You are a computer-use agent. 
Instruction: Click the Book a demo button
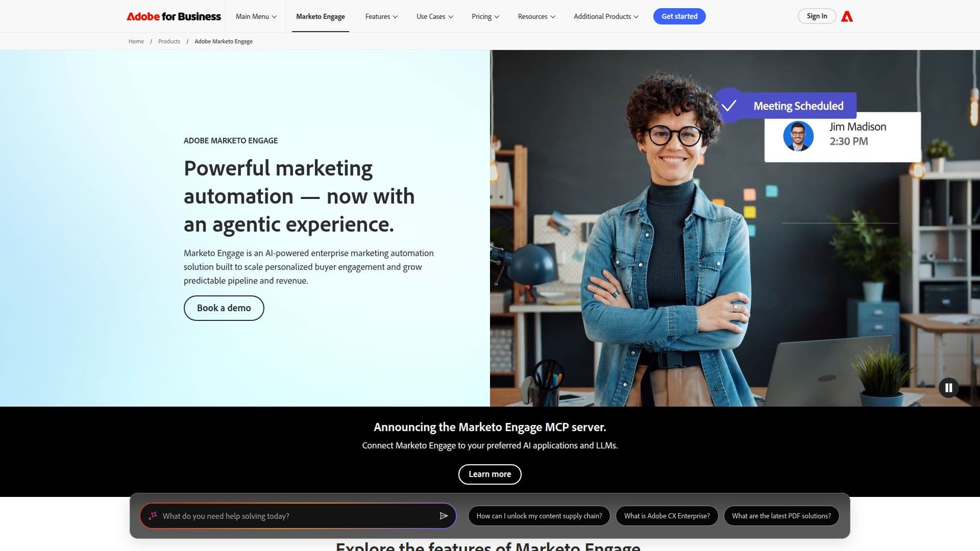coord(224,308)
